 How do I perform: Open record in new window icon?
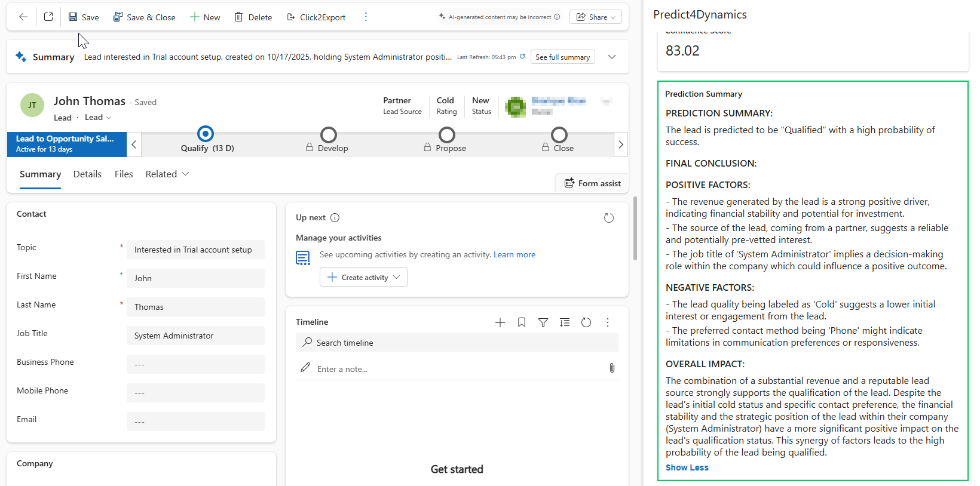pyautogui.click(x=48, y=17)
